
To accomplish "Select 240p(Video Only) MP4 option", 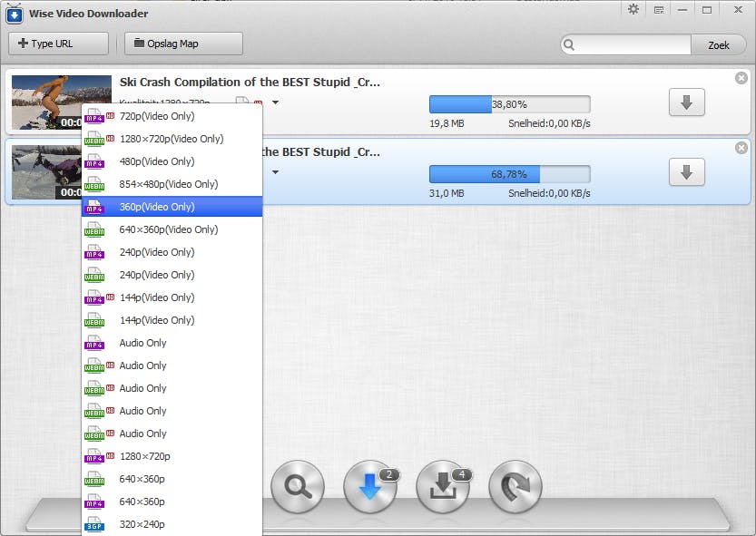I will click(172, 252).
